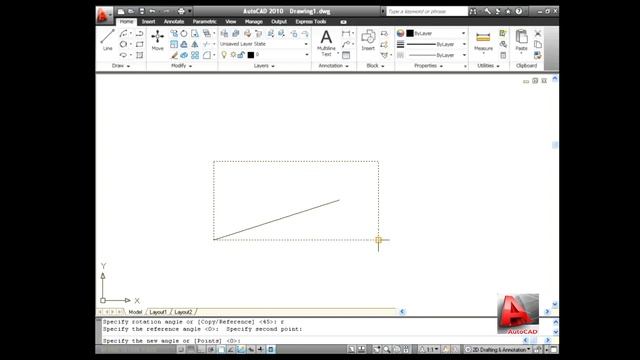Viewport: 640px width, 360px height.
Task: Click the Move tool in the Modify panel
Action: point(158,40)
